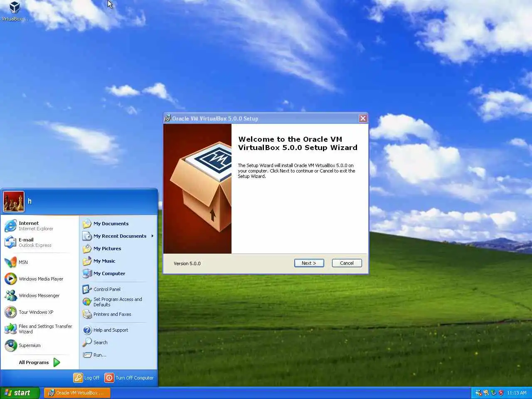Click Next in VirtualBox Setup wizard
The width and height of the screenshot is (532, 399).
point(309,263)
